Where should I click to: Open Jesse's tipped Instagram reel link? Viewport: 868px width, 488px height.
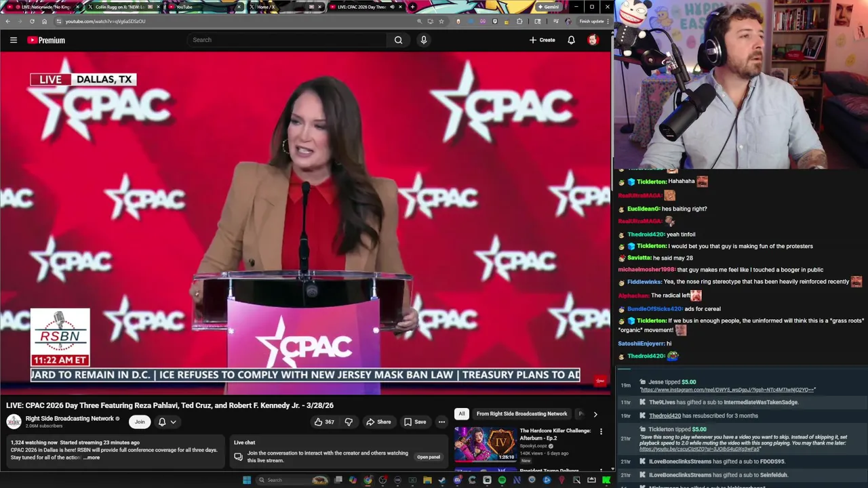(728, 390)
